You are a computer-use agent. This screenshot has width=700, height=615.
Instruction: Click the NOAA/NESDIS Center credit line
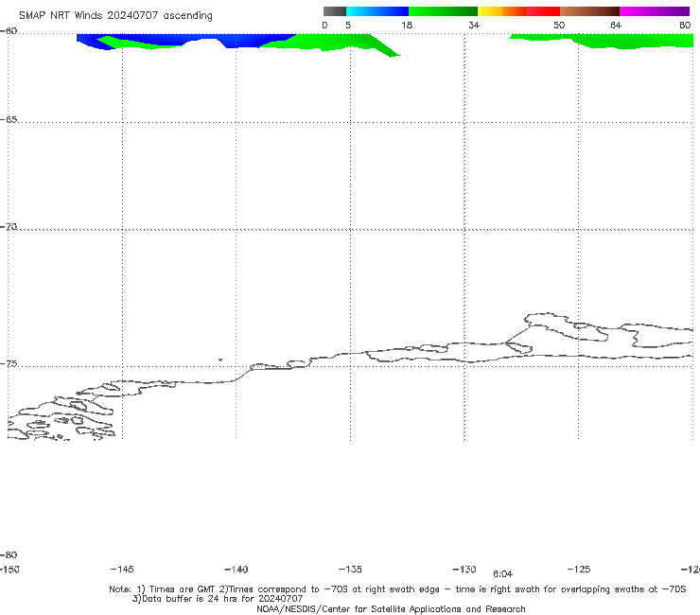pos(391,608)
